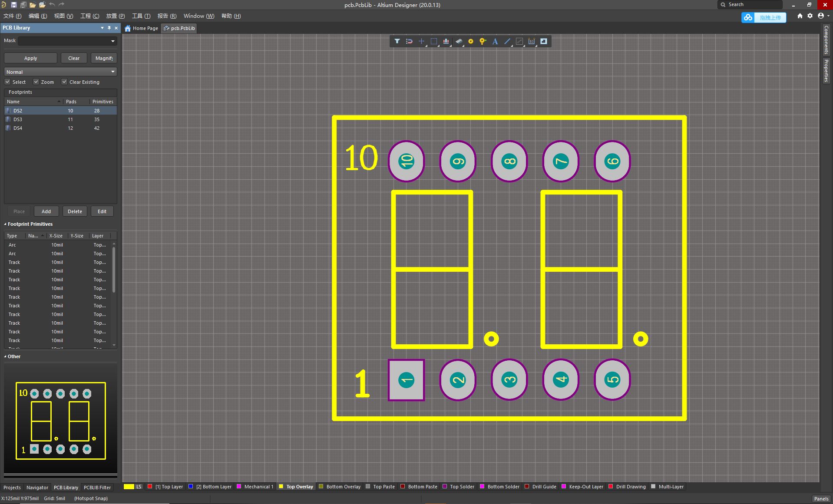Image resolution: width=833 pixels, height=504 pixels.
Task: Open the 工具 (T) menu
Action: pyautogui.click(x=141, y=16)
